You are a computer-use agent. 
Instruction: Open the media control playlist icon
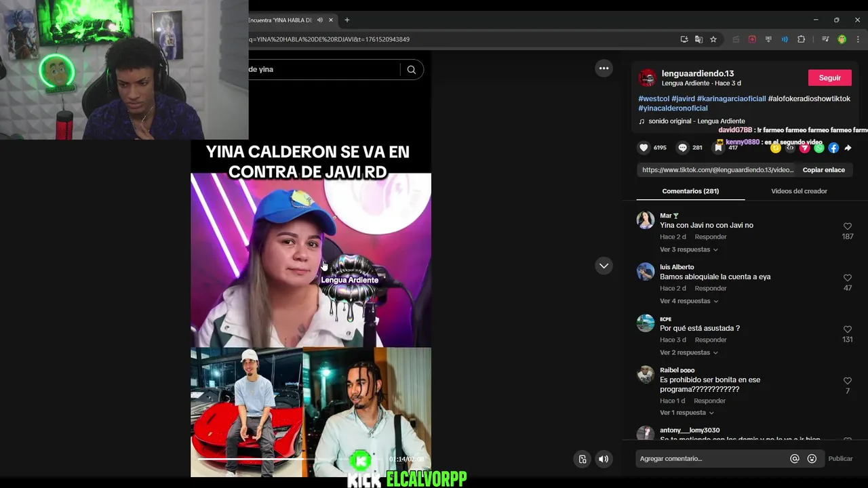825,39
